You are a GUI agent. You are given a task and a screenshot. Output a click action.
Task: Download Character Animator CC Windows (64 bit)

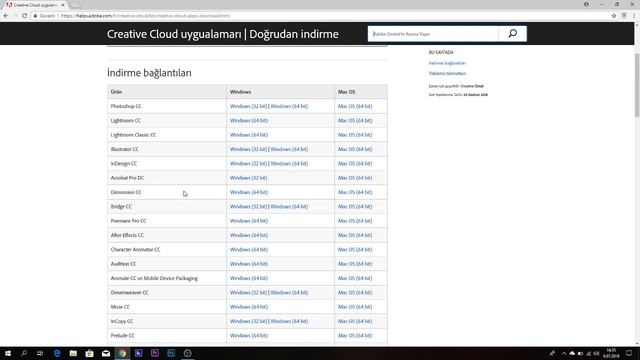pos(249,249)
